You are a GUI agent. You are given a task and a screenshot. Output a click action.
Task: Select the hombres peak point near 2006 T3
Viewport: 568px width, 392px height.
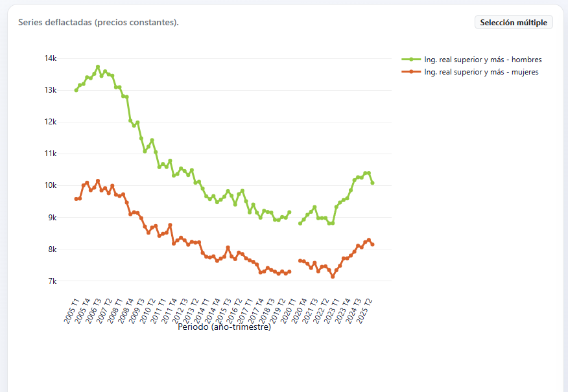[x=98, y=67]
